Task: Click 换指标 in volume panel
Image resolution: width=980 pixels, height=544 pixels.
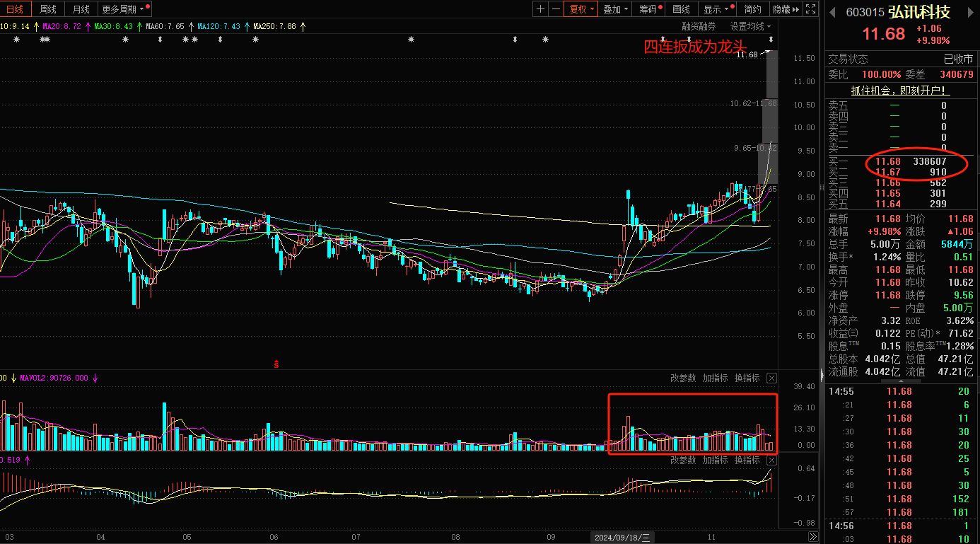Action: [x=747, y=378]
